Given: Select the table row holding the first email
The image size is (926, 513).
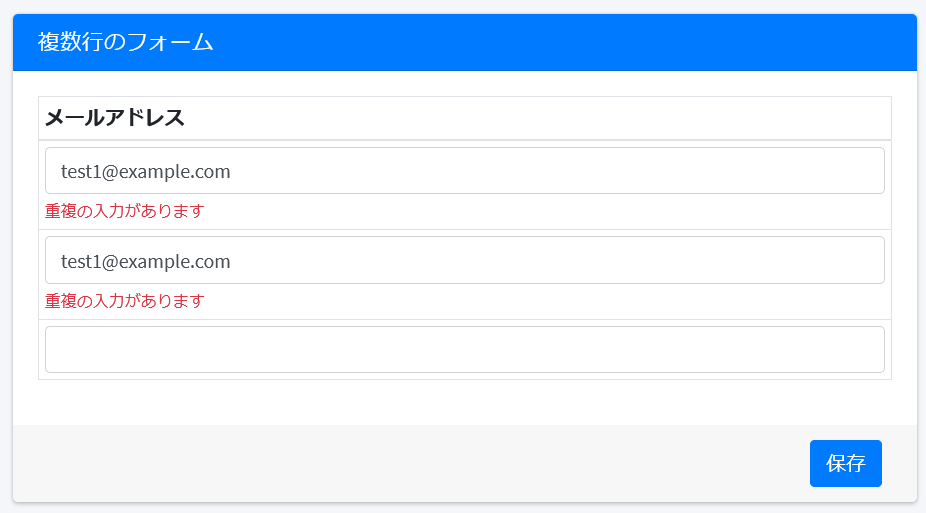Looking at the screenshot, I should (465, 185).
